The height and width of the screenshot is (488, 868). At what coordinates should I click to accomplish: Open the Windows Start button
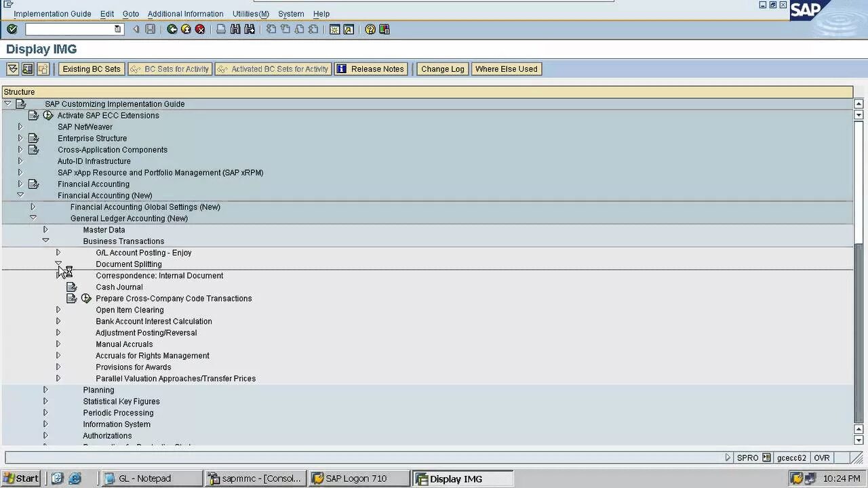point(20,479)
